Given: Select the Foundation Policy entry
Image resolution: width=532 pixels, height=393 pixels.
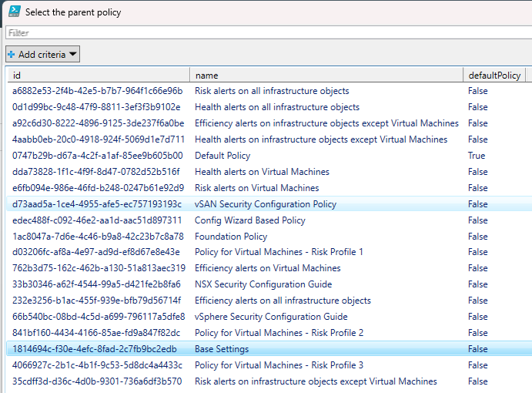Looking at the screenshot, I should [231, 237].
